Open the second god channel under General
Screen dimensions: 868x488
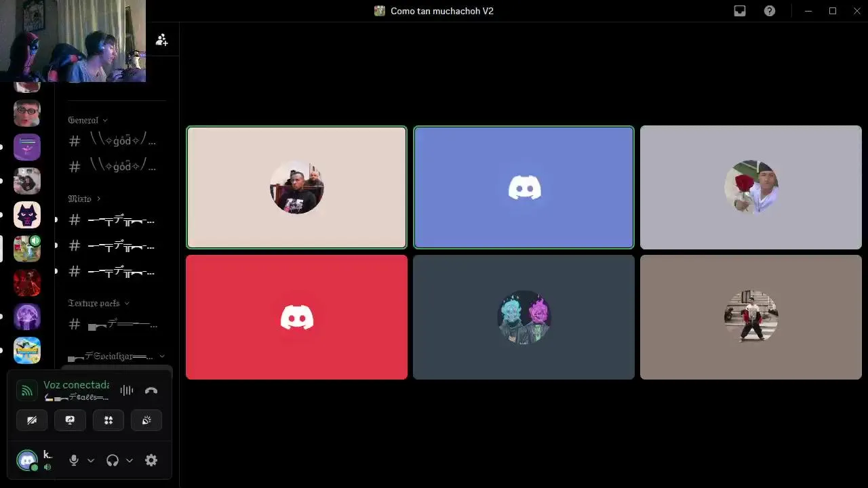point(115,166)
